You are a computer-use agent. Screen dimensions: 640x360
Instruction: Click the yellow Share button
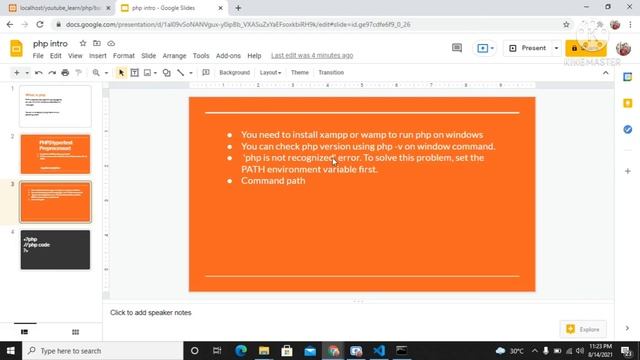[x=586, y=48]
